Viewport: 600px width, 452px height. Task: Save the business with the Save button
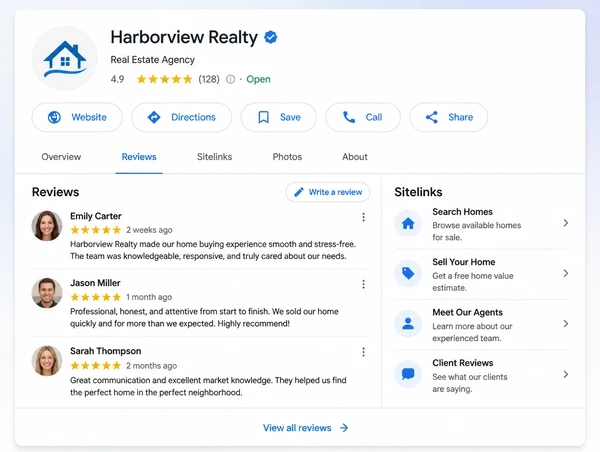(x=279, y=117)
